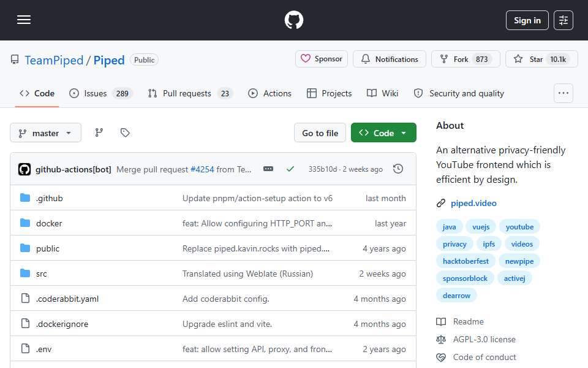Switch to the Code tab

coord(37,93)
